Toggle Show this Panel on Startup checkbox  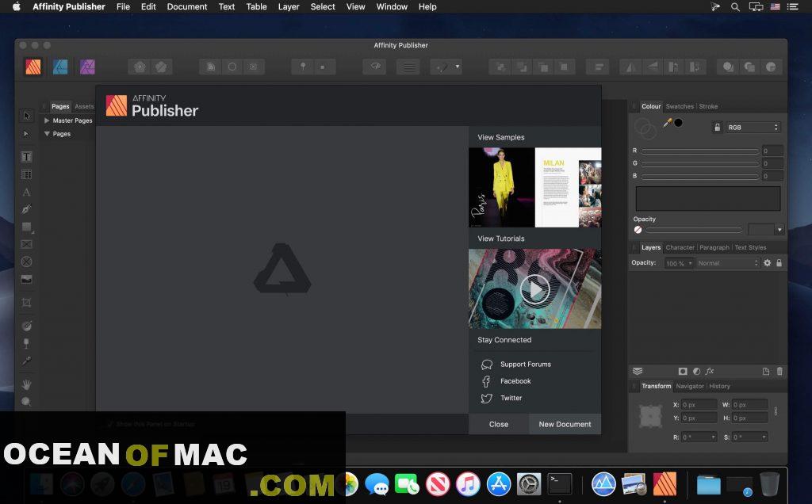tap(110, 424)
